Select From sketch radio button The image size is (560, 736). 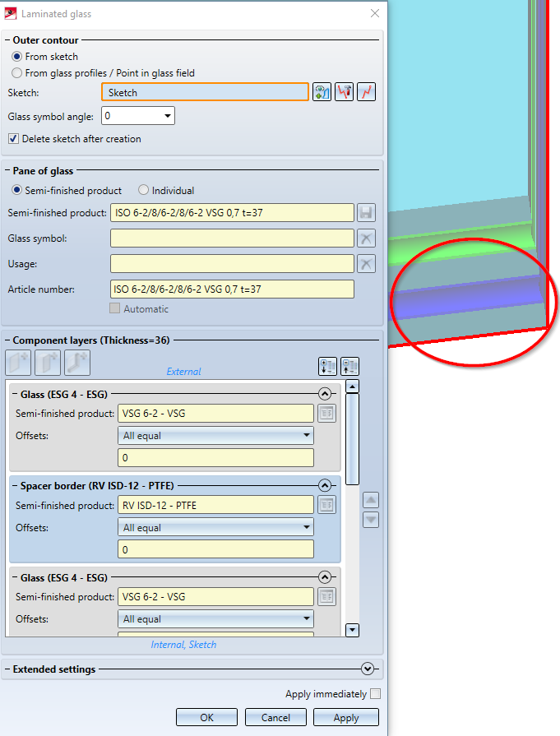(x=17, y=57)
